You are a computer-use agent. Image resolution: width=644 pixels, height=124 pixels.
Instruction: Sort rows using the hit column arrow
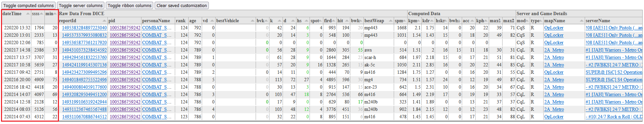point(347,21)
